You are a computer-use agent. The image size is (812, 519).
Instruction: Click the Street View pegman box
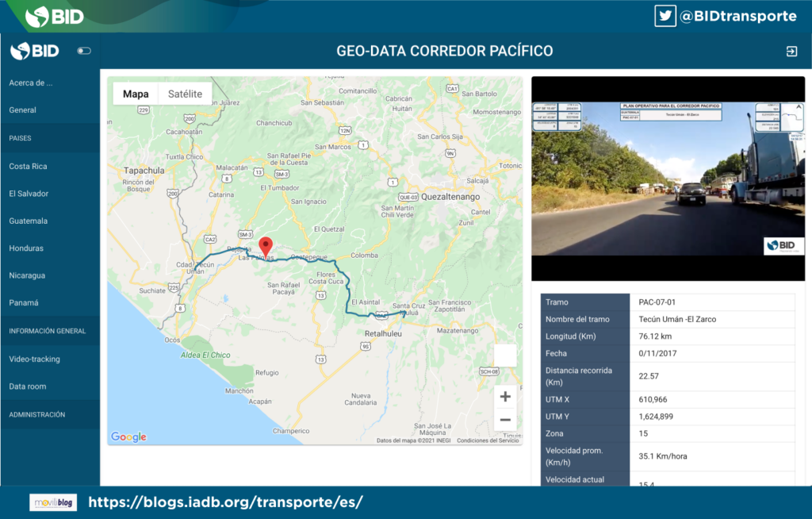(x=505, y=356)
